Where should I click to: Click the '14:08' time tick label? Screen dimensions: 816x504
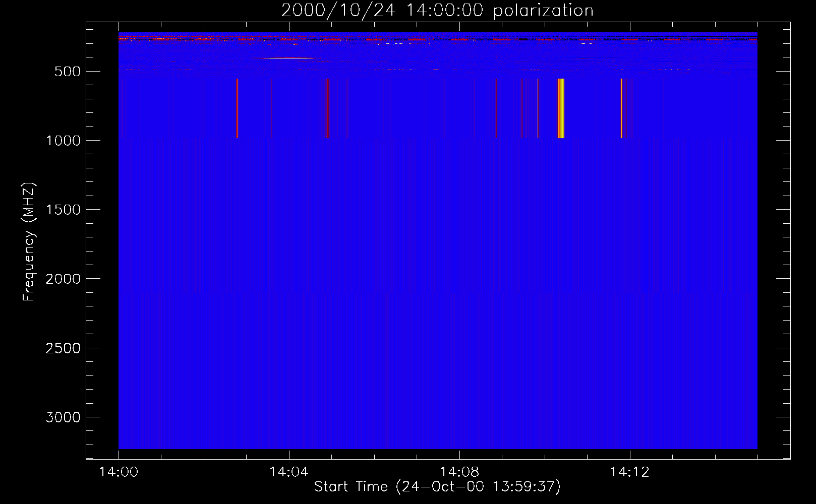point(459,472)
